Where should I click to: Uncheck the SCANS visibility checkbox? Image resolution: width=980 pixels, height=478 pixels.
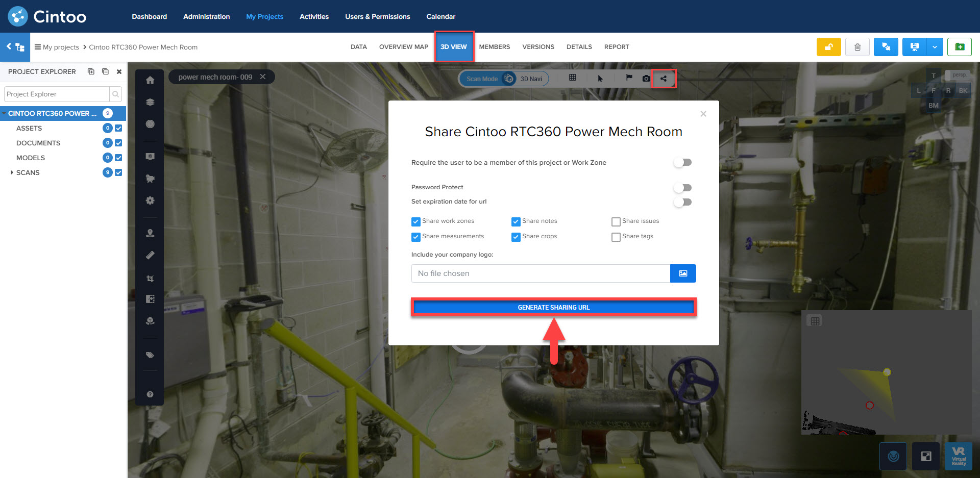(118, 172)
